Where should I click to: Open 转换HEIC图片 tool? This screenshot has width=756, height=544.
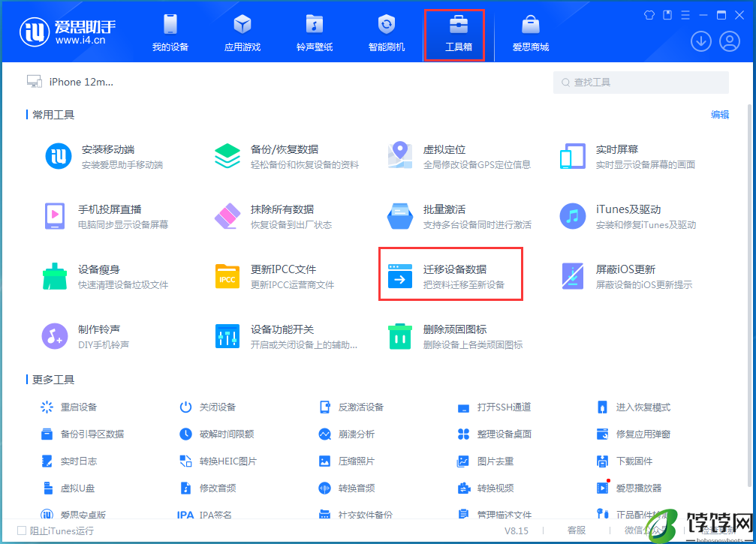click(x=218, y=461)
